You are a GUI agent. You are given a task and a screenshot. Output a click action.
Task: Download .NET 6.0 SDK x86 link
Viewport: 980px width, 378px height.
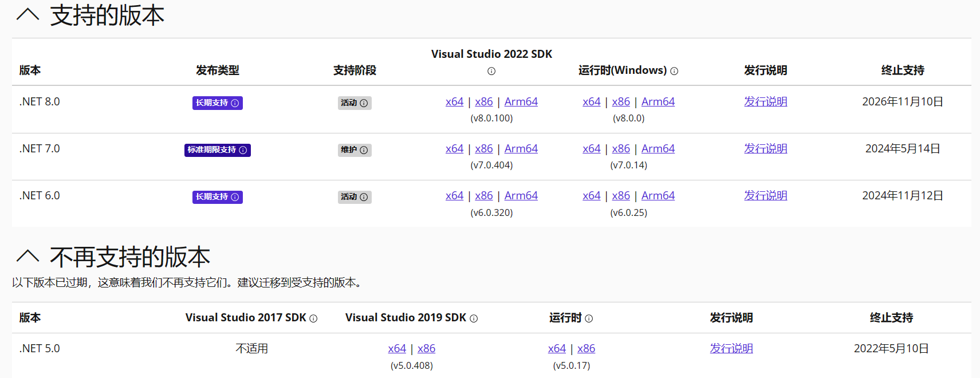point(483,195)
